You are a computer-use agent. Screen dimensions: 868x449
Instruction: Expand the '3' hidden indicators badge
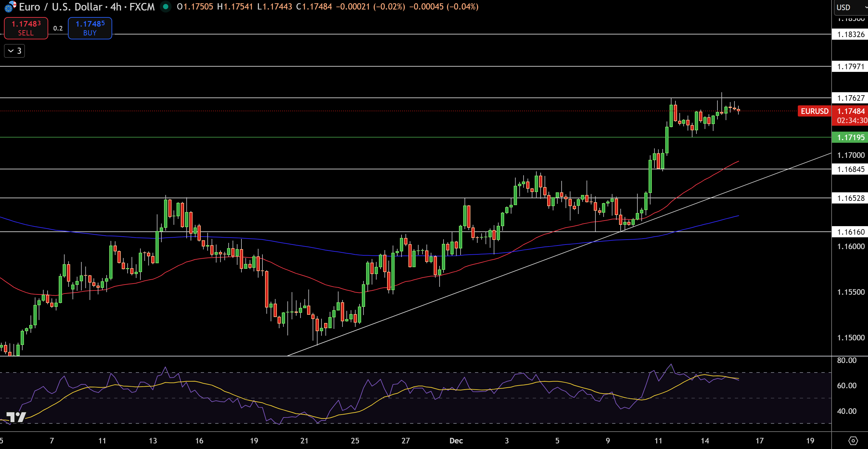(x=14, y=51)
